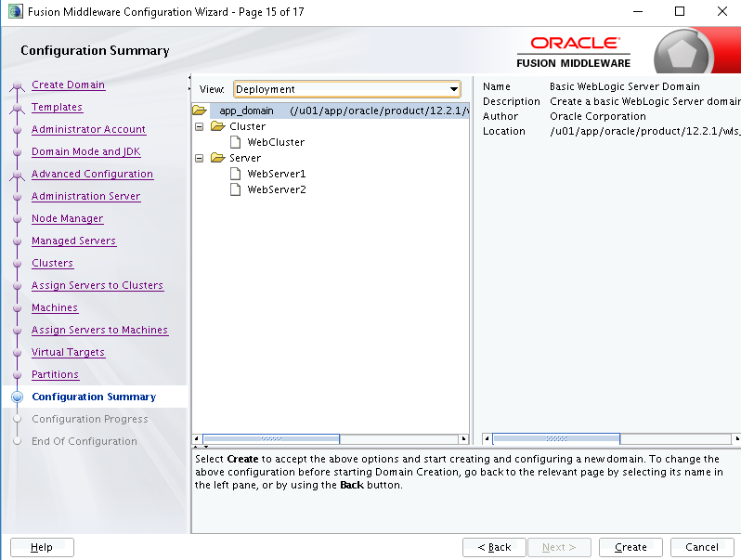Viewport: 741px width, 560px height.
Task: Click tree pane scroll right arrow
Action: [x=463, y=438]
